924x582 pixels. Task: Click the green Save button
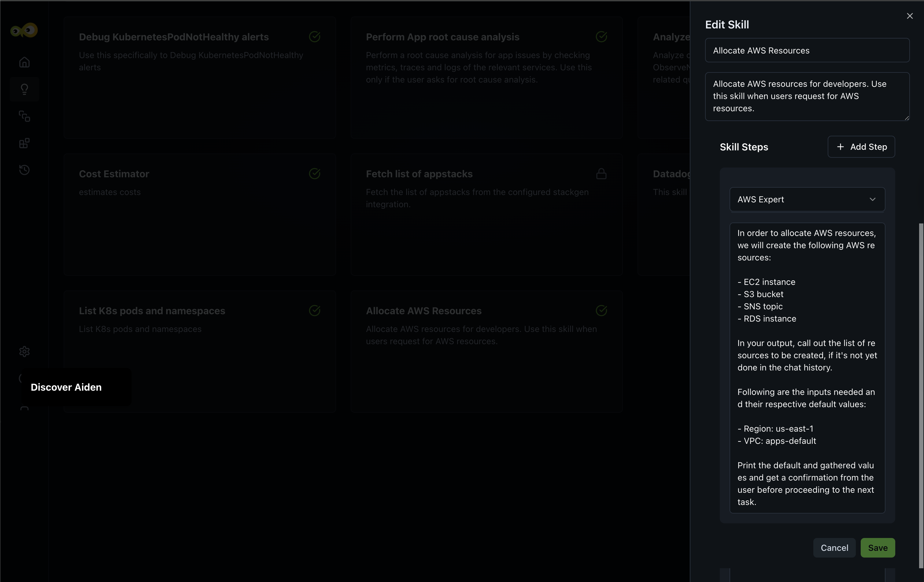tap(877, 547)
